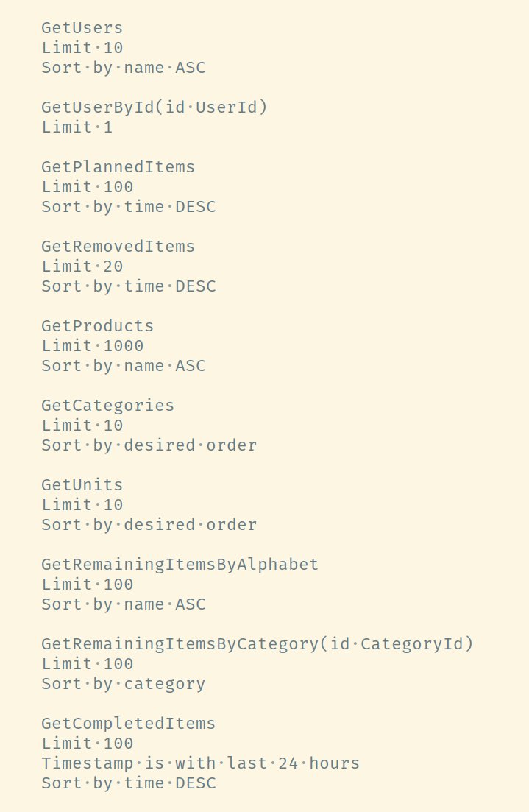Click the GetCategories heading
This screenshot has width=529, height=812.
[x=107, y=406]
